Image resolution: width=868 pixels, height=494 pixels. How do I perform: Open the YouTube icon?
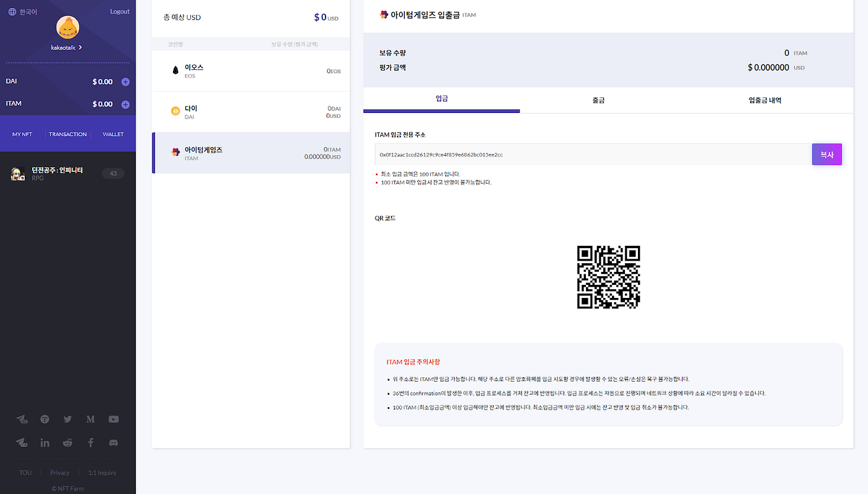[113, 420]
